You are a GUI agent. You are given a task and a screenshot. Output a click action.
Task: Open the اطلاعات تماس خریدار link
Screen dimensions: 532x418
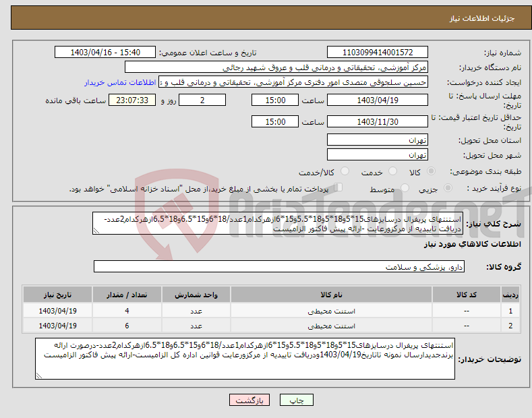point(120,82)
